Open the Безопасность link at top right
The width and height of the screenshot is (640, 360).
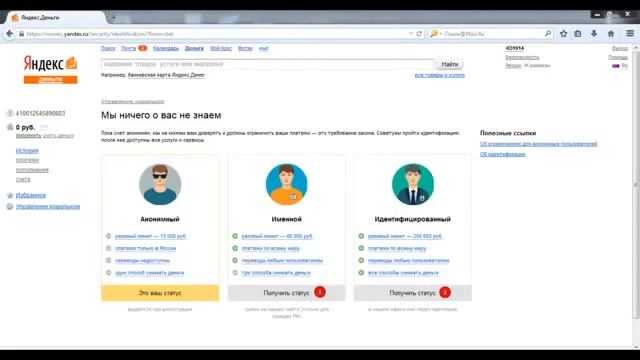522,58
